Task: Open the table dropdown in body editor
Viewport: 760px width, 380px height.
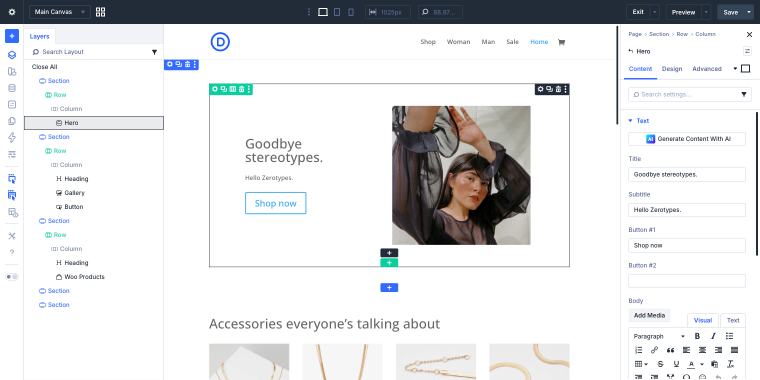Action: coord(641,364)
